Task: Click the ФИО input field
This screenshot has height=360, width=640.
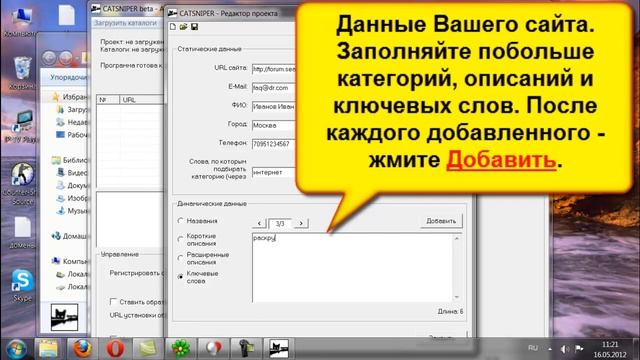Action: 273,107
